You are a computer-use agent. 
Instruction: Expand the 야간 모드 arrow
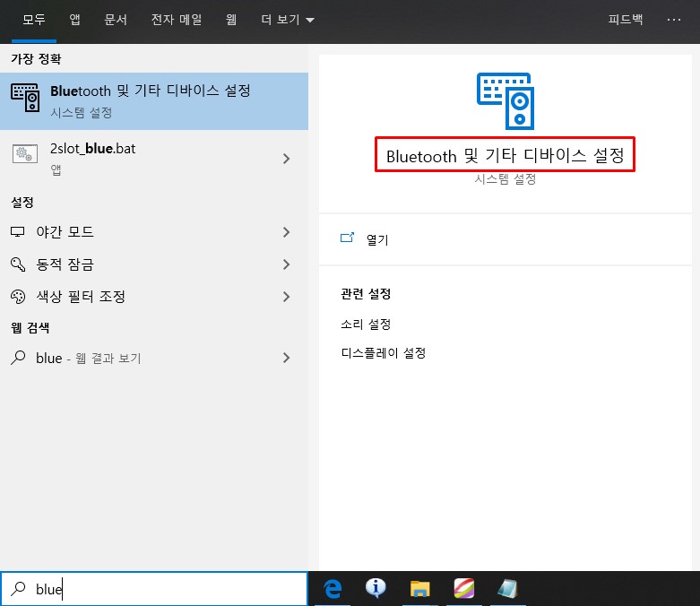(286, 232)
